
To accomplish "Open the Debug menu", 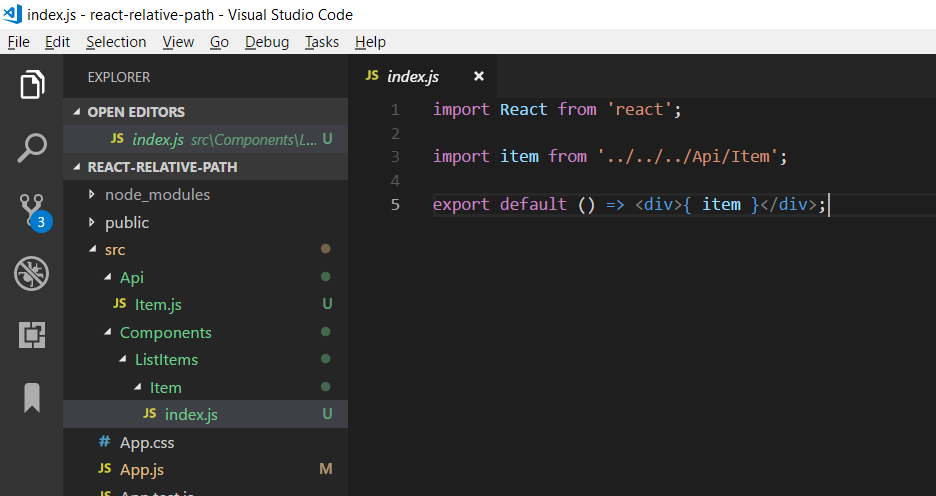I will click(267, 42).
